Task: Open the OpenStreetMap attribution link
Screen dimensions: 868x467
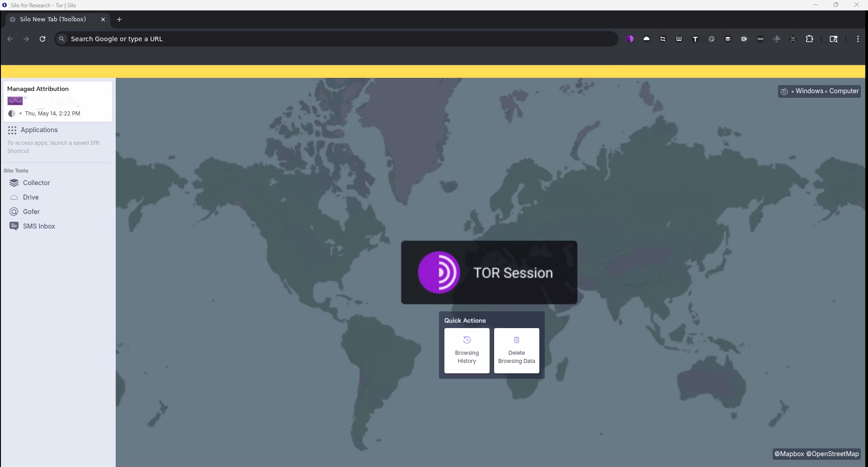Action: (832, 454)
